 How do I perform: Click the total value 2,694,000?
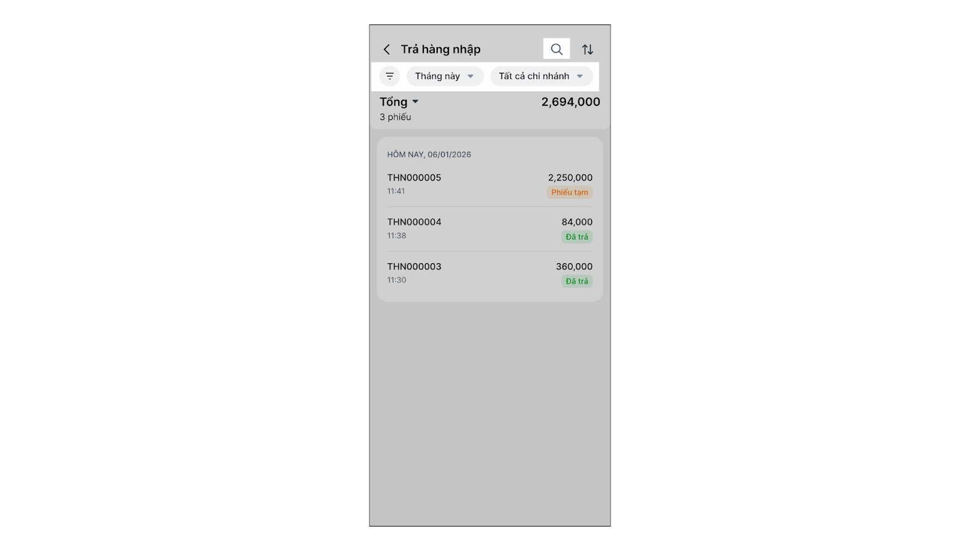570,102
